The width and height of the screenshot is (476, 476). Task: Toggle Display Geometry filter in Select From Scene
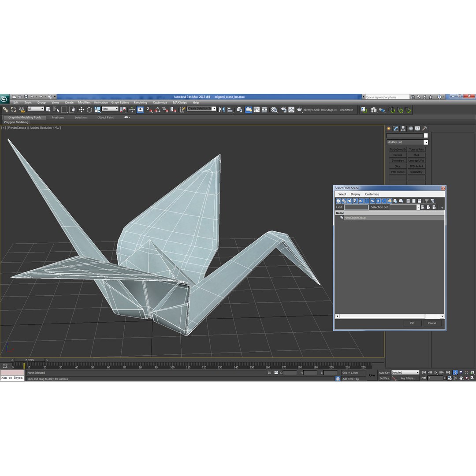pos(338,201)
